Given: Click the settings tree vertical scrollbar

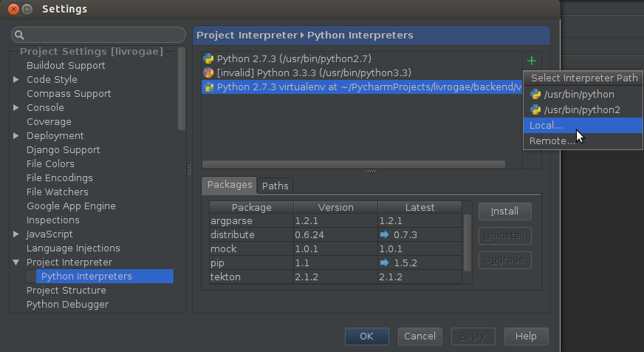Looking at the screenshot, I should click(x=182, y=89).
